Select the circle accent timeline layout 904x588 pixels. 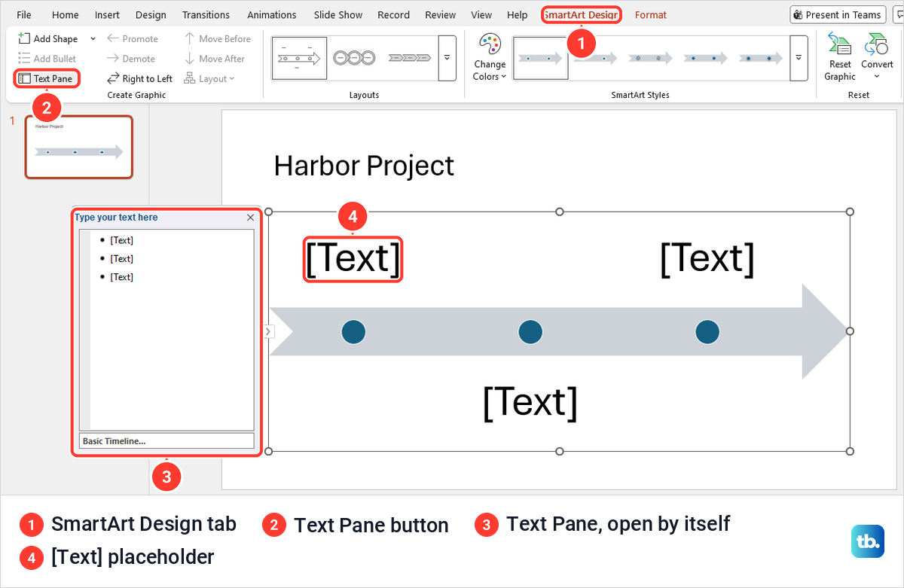pyautogui.click(x=354, y=58)
